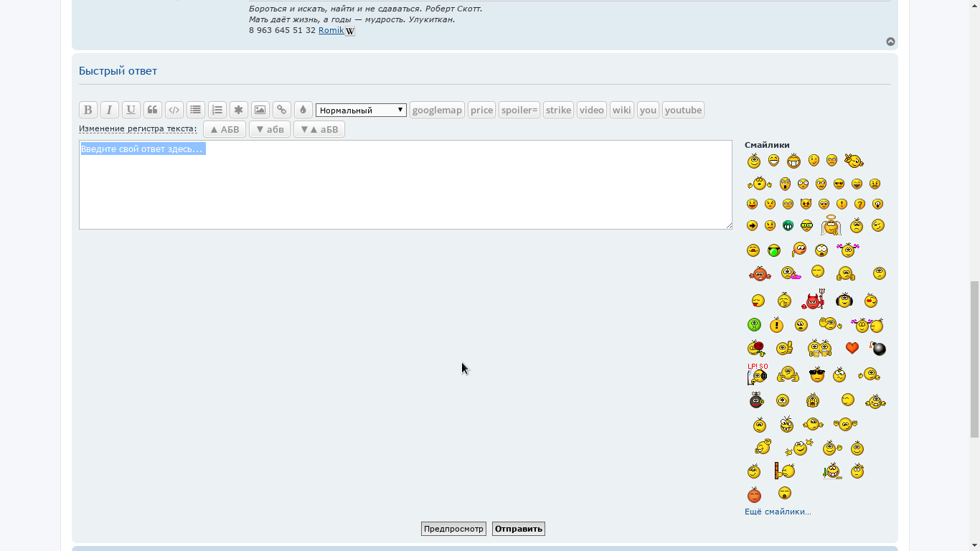This screenshot has width=980, height=551.
Task: Insert the red heart smiley
Action: coord(852,348)
